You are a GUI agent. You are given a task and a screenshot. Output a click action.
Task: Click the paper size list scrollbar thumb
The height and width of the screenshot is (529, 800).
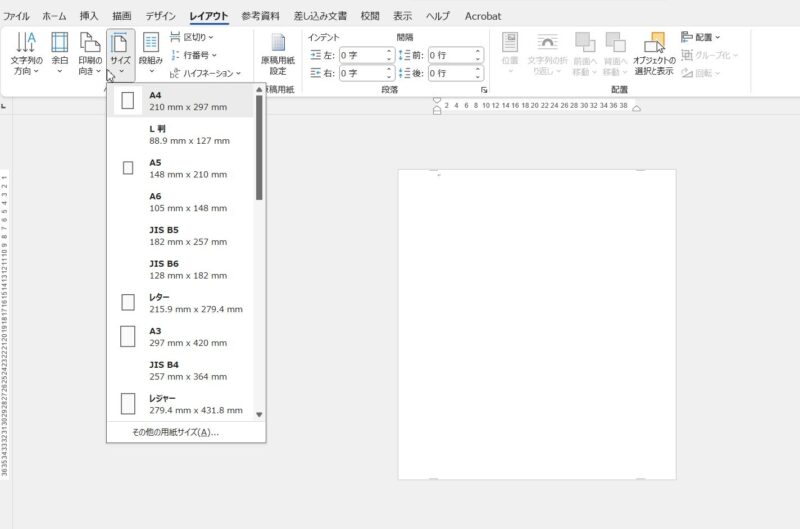point(259,147)
